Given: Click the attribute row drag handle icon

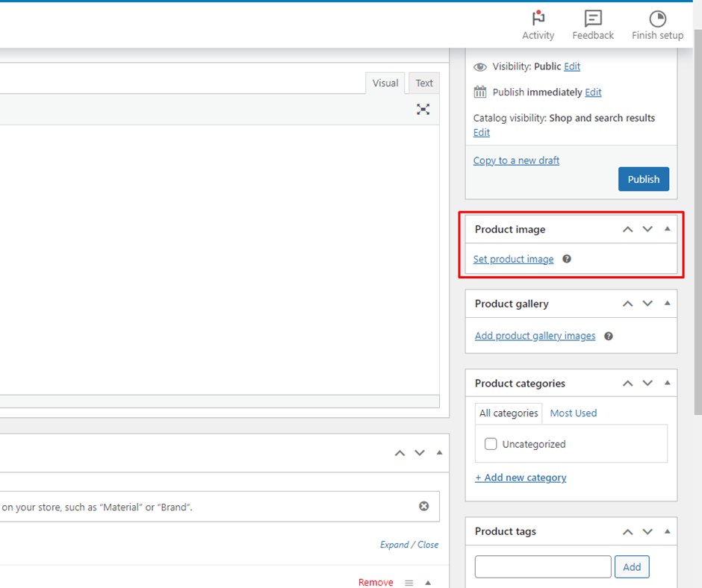Looking at the screenshot, I should pos(409,583).
